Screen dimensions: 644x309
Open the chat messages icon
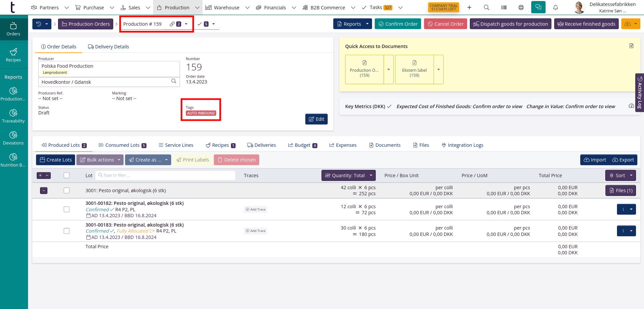(x=538, y=7)
